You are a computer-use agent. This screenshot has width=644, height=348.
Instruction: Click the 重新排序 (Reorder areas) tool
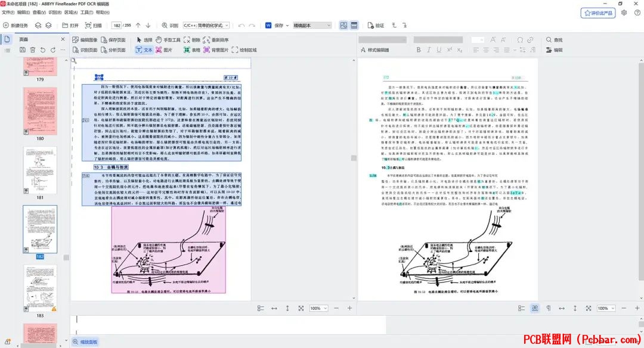pos(216,40)
